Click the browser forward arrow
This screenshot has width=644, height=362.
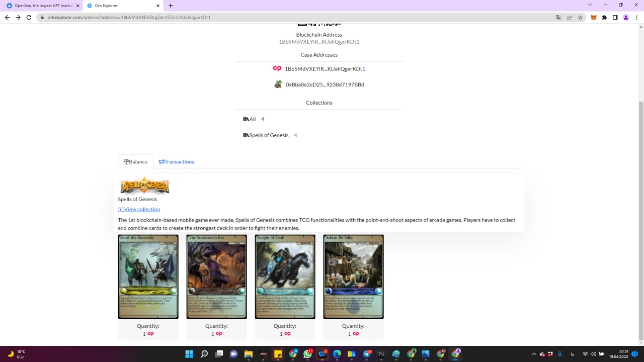pyautogui.click(x=18, y=17)
